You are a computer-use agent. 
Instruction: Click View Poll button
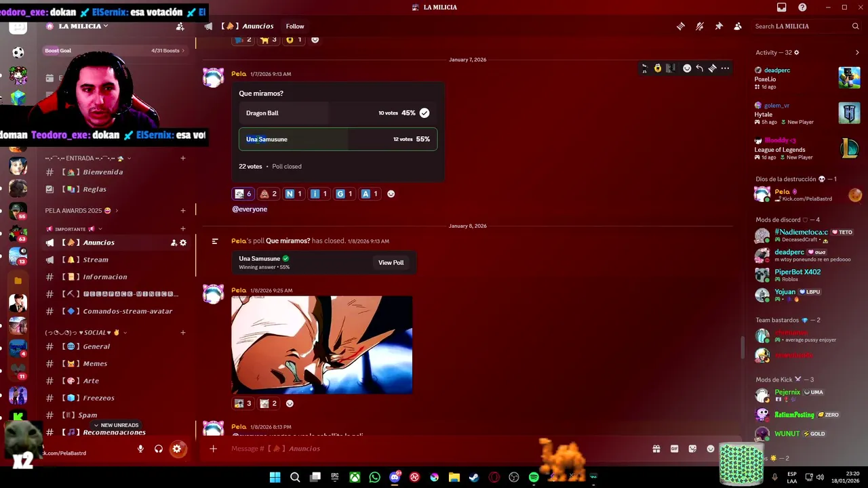tap(391, 263)
